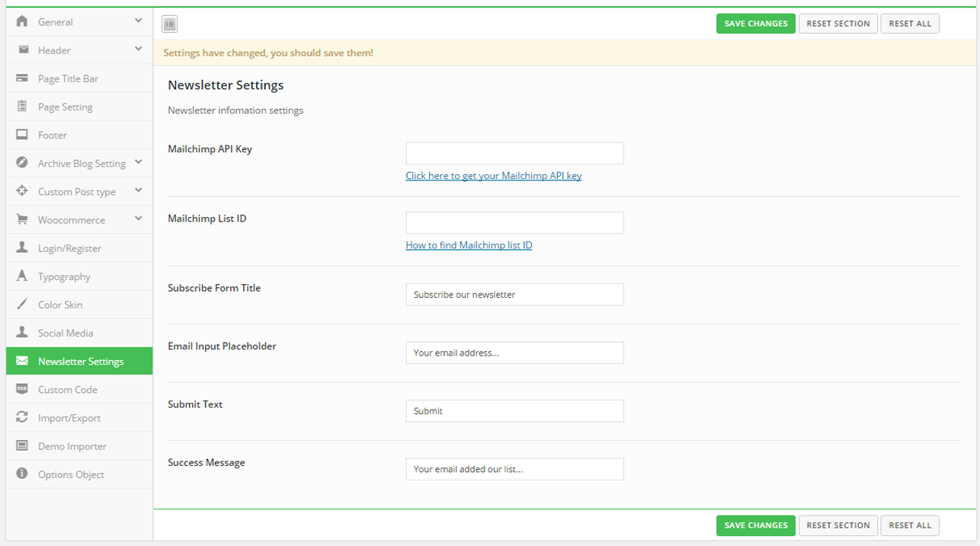Image resolution: width=980 pixels, height=546 pixels.
Task: Open the Typography section
Action: [x=79, y=276]
